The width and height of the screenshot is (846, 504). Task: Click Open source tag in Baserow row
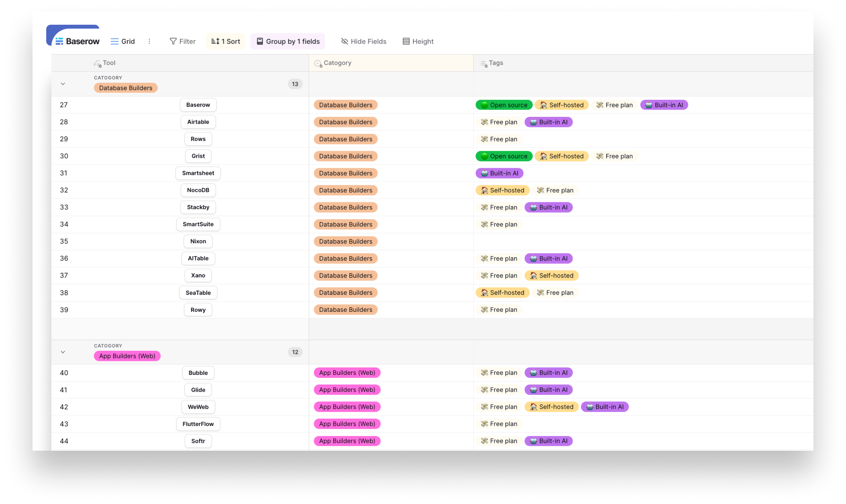504,105
